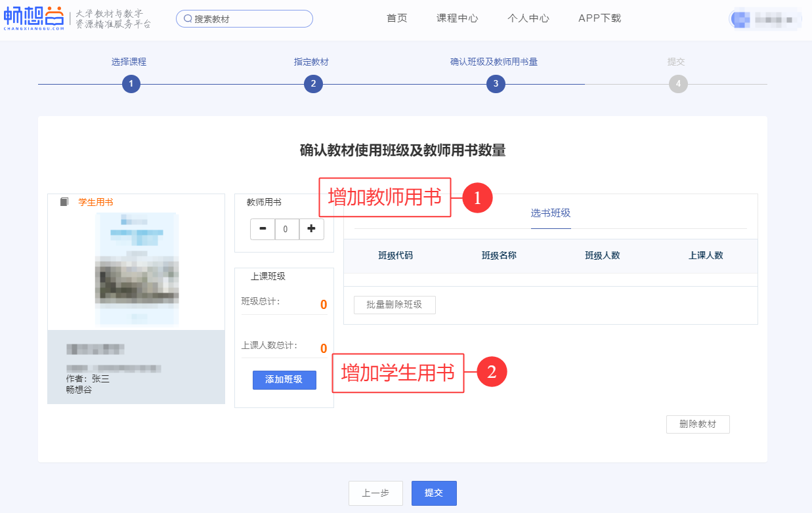
Task: Click step 2 circle 指定教材
Action: [313, 84]
